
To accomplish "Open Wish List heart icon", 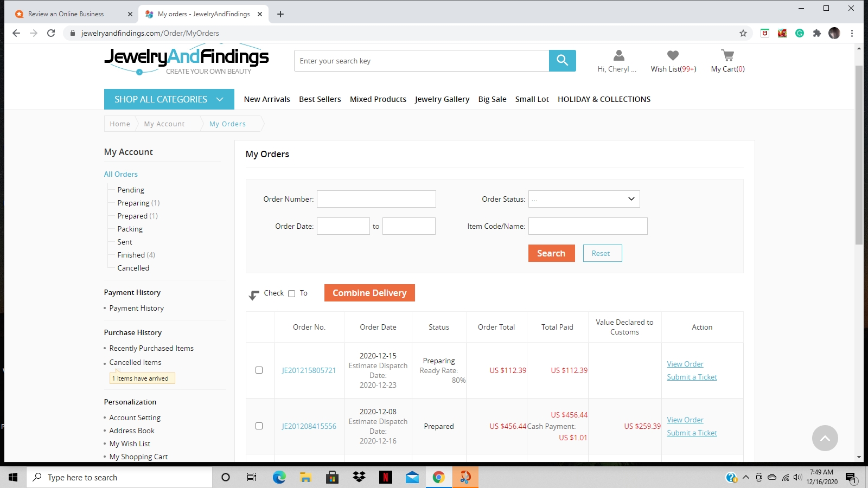I will tap(673, 55).
